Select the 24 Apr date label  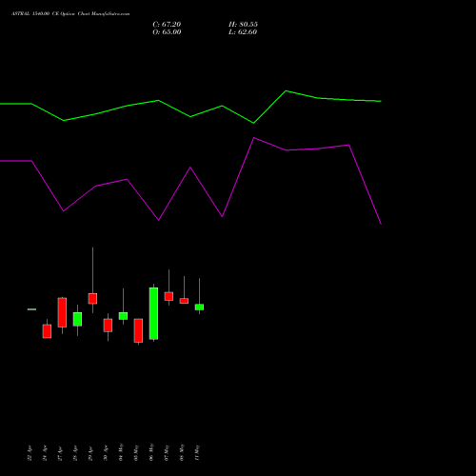45,453
